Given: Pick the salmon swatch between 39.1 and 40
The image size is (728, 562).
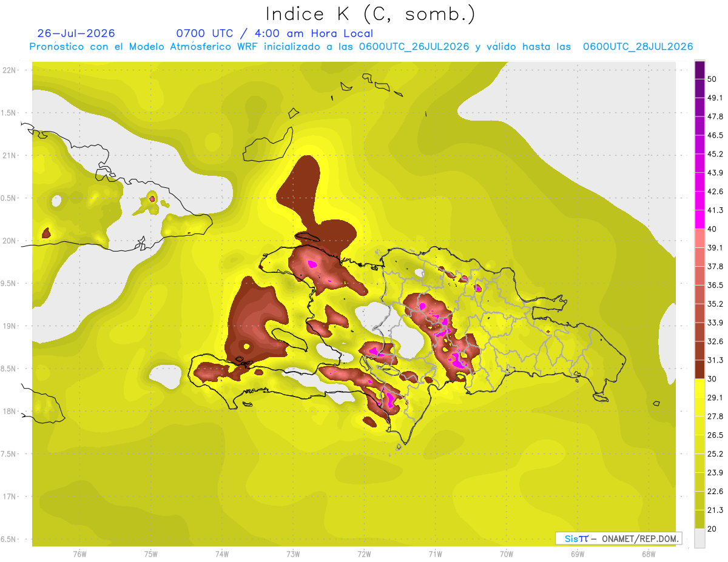Looking at the screenshot, I should pyautogui.click(x=700, y=238).
